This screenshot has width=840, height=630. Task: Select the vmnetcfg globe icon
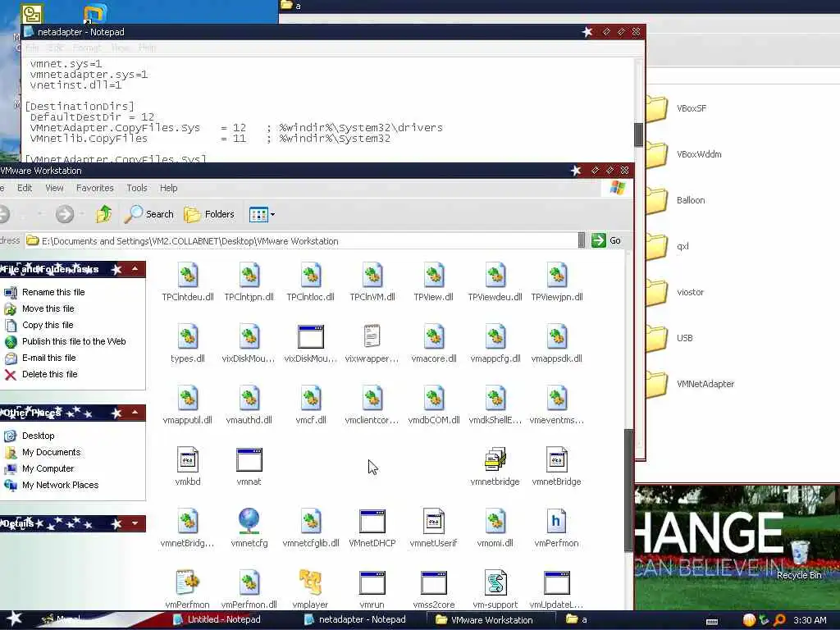249,521
